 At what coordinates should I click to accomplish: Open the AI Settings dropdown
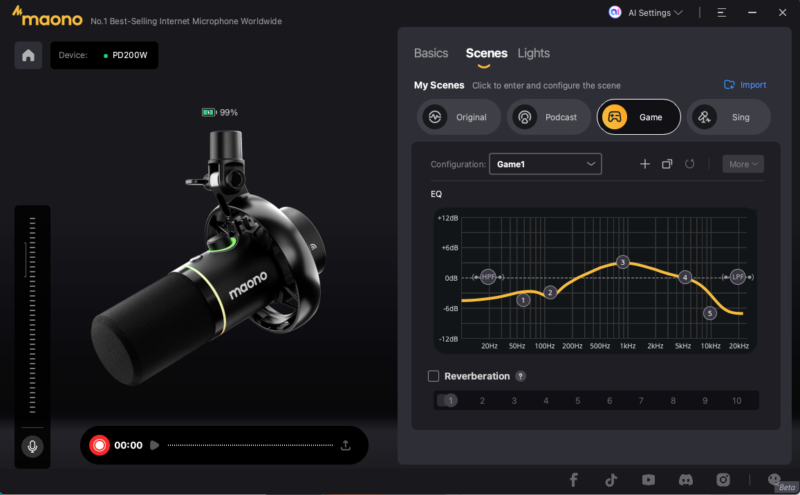click(646, 13)
